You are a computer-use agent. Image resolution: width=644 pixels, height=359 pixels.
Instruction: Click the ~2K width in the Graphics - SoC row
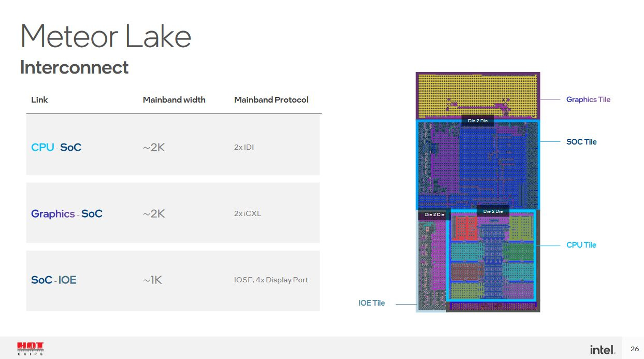pyautogui.click(x=154, y=213)
